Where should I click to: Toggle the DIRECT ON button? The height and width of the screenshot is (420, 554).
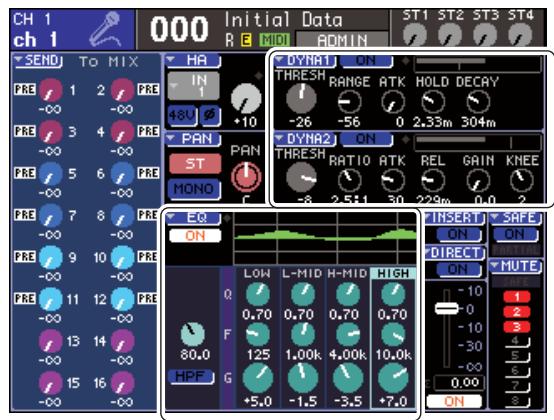(458, 270)
